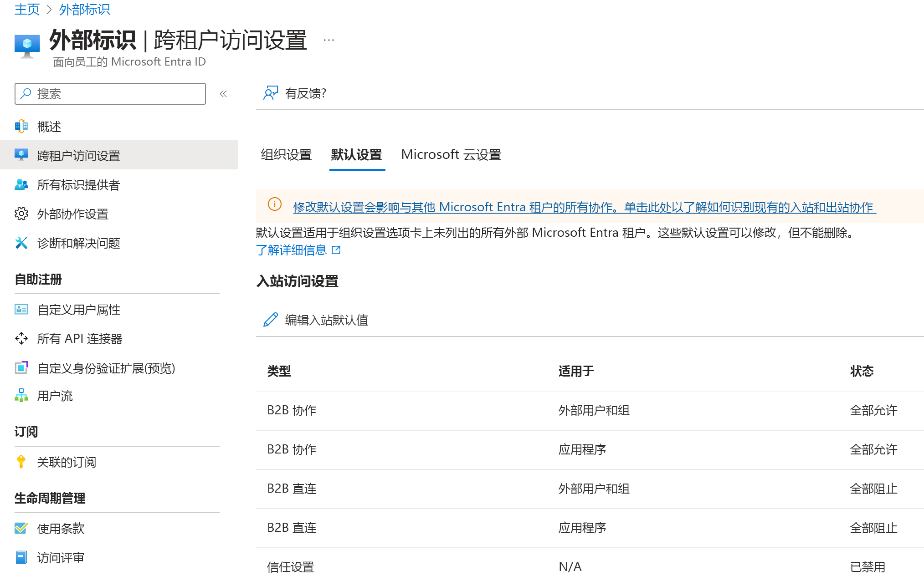Click N/A cell in 信任设置 row
924x586 pixels.
click(570, 567)
